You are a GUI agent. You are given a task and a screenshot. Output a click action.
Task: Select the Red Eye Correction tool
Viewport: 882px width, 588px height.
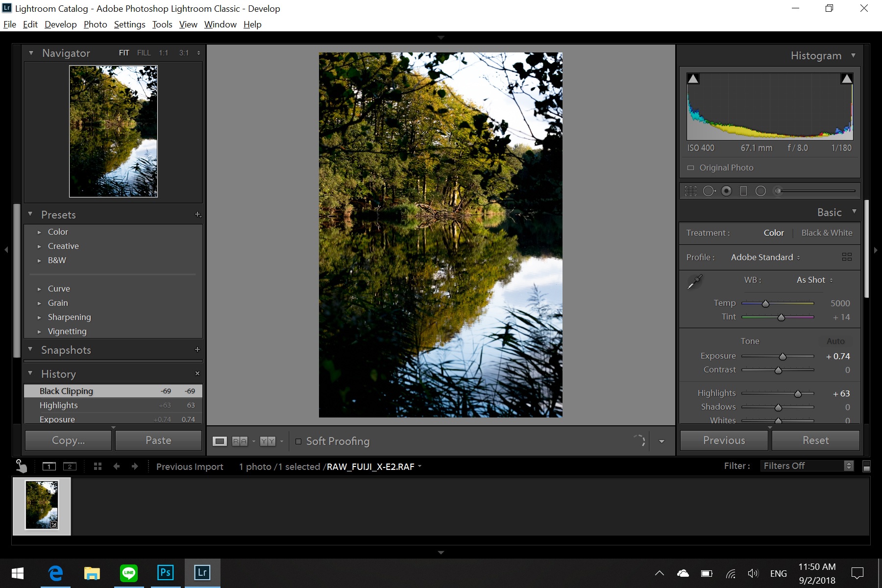727,191
